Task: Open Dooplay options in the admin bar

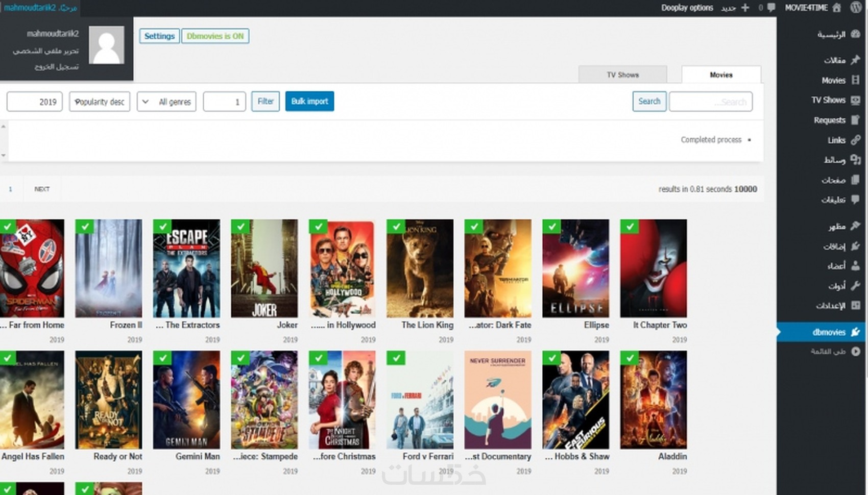Action: [687, 8]
